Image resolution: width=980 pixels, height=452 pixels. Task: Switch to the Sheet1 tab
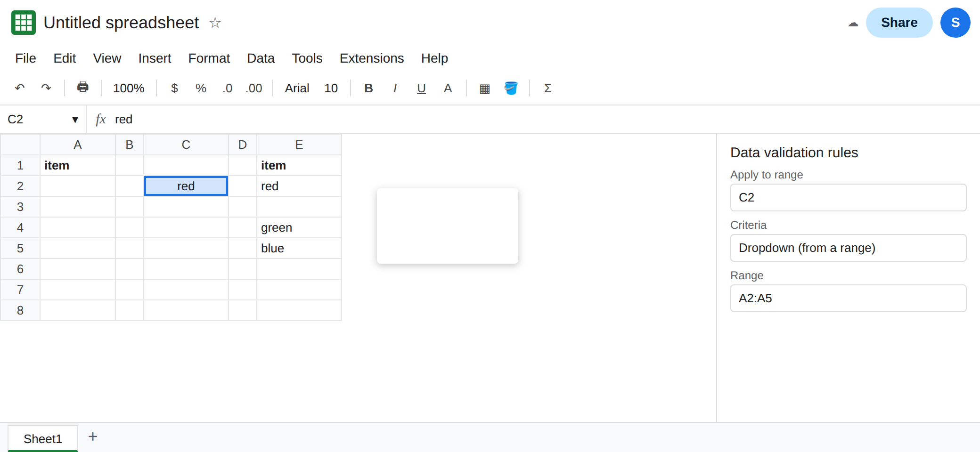coord(43,438)
